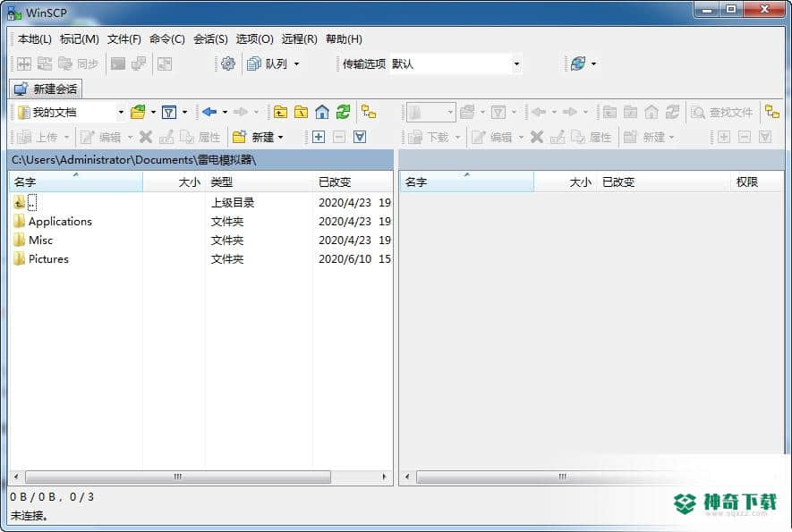Expand dropdown arrow beside local open-folder icon
This screenshot has height=532, width=792.
[153, 112]
